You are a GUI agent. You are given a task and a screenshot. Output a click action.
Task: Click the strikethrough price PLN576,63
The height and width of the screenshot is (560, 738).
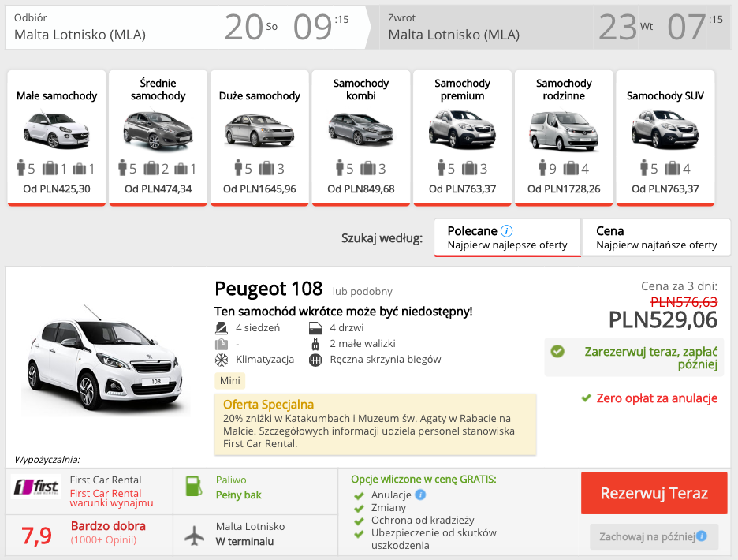[684, 302]
